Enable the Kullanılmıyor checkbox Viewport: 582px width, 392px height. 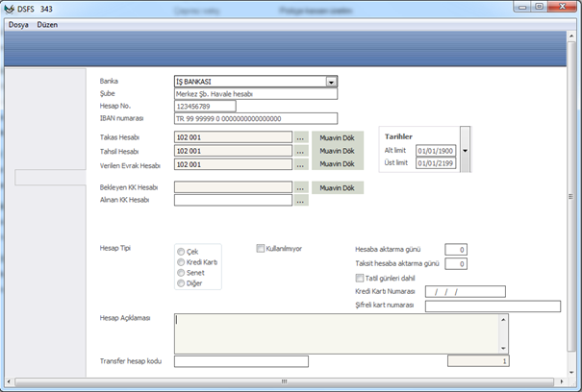click(261, 248)
